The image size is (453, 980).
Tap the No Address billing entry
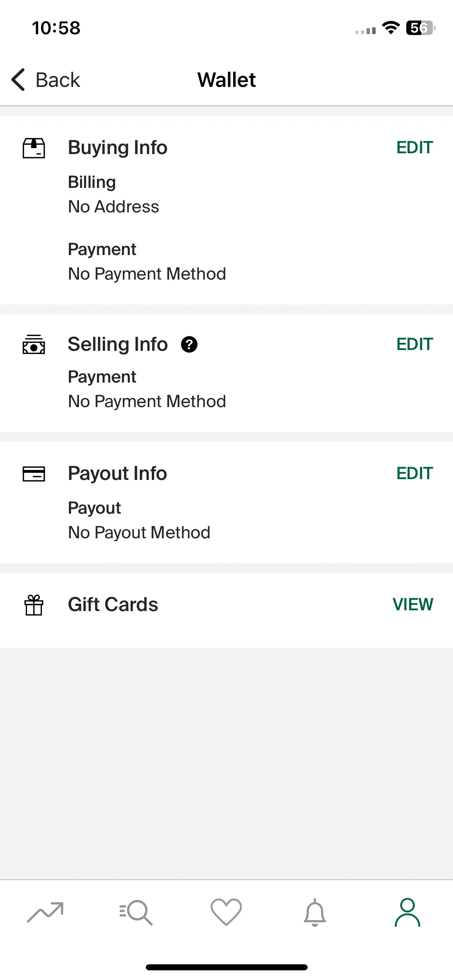tap(114, 207)
